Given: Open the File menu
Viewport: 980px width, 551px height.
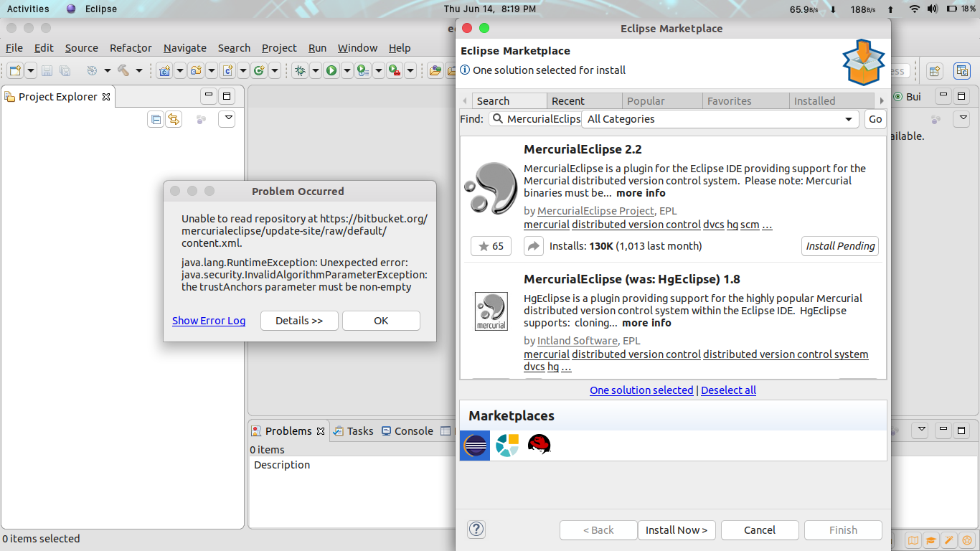Looking at the screenshot, I should point(14,48).
